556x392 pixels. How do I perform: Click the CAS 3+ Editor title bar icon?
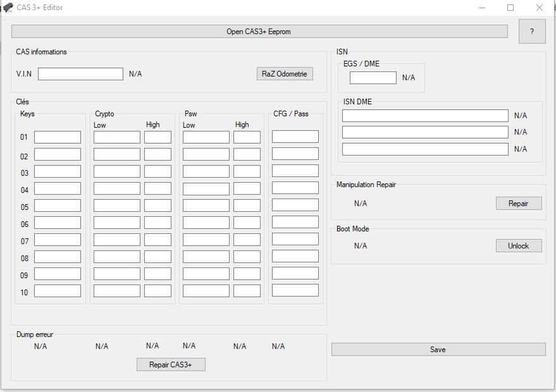tap(8, 7)
